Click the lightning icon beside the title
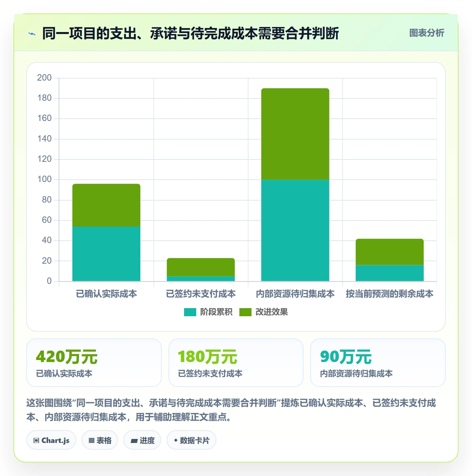Viewport: 472px width, 476px height. tap(32, 34)
